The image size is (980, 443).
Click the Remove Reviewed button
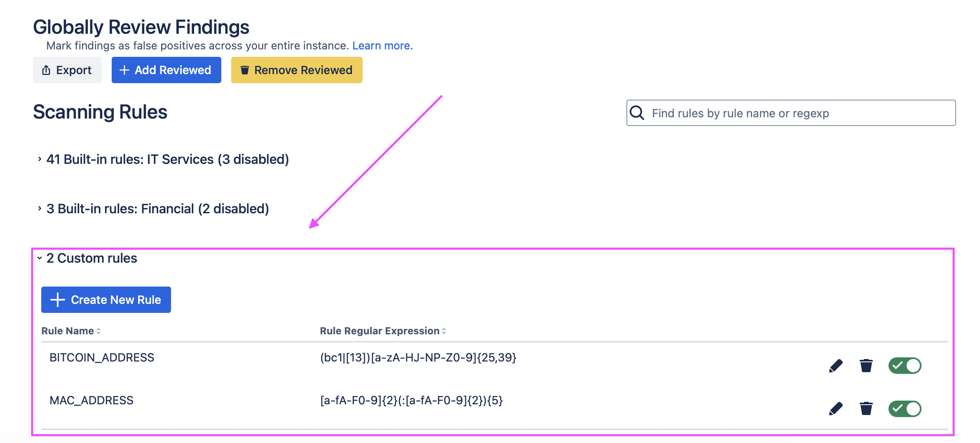tap(297, 70)
